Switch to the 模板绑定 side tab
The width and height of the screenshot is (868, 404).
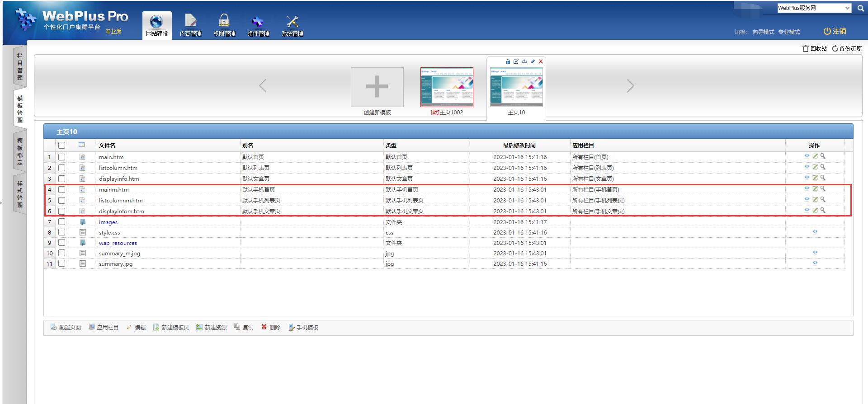pyautogui.click(x=20, y=151)
